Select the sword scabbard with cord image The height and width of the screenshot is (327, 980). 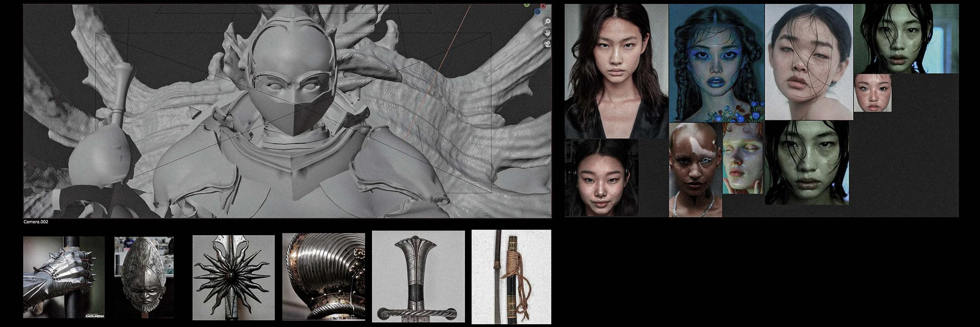click(511, 277)
